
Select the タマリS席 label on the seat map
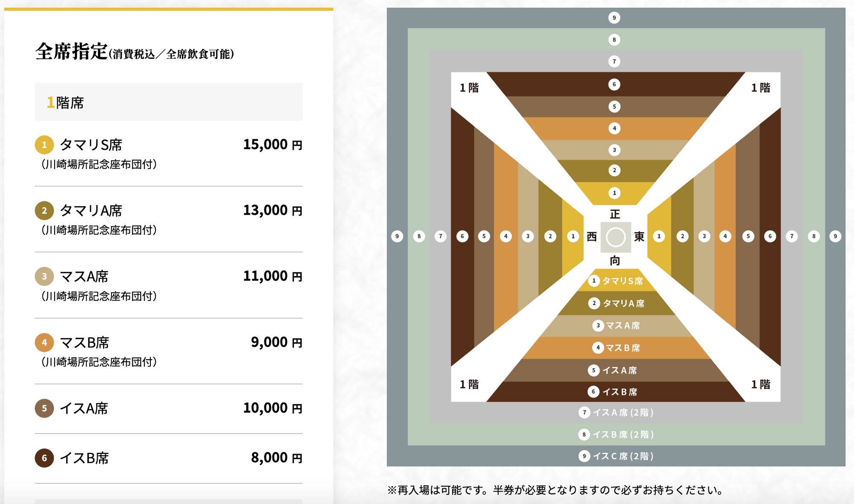click(622, 281)
